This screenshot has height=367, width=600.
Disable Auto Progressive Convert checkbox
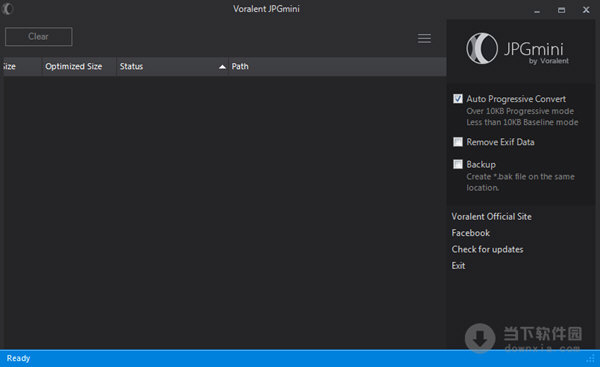(458, 99)
